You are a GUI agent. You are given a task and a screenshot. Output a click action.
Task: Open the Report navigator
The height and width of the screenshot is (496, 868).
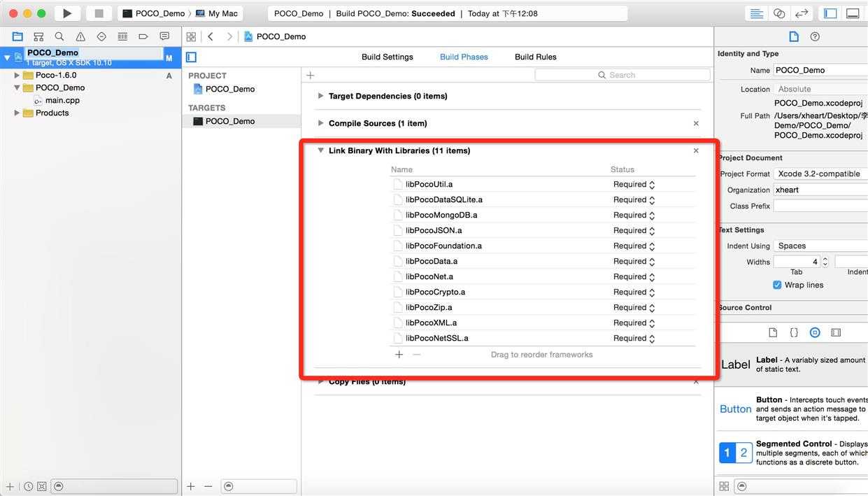click(x=164, y=36)
